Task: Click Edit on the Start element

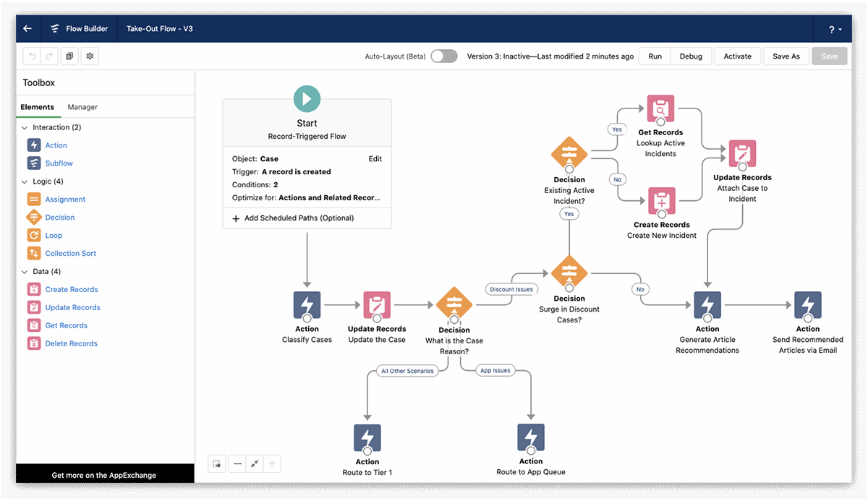Action: 375,158
